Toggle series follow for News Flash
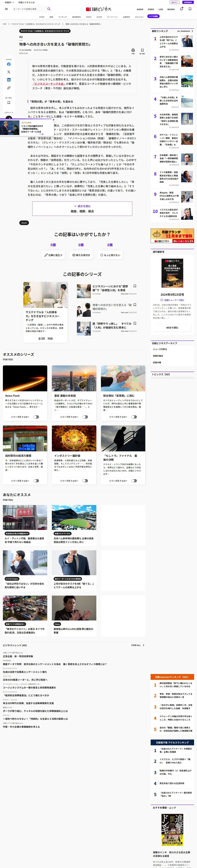The width and height of the screenshot is (197, 868). point(36,417)
